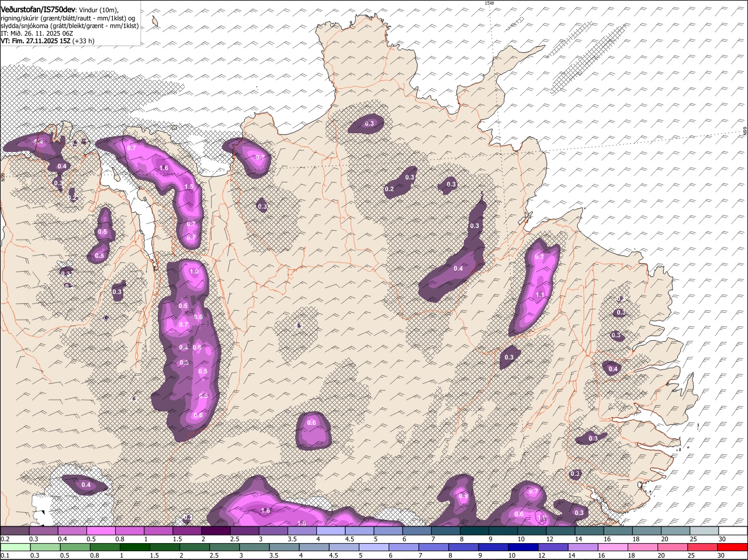This screenshot has height=560, width=748.
Task: Click the '0.1' label in the lower legend
Action: pyautogui.click(x=5, y=556)
